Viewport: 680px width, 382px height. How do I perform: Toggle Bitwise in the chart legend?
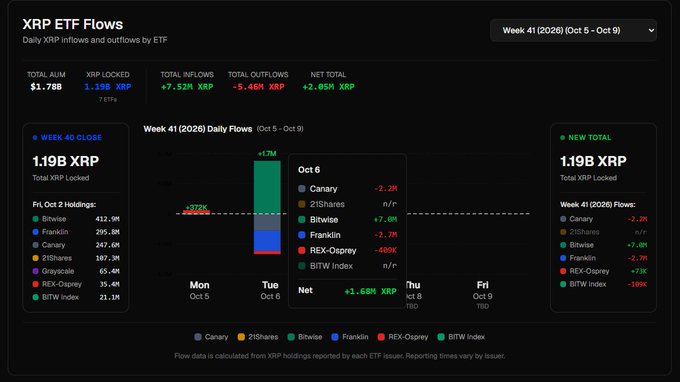[x=305, y=337]
